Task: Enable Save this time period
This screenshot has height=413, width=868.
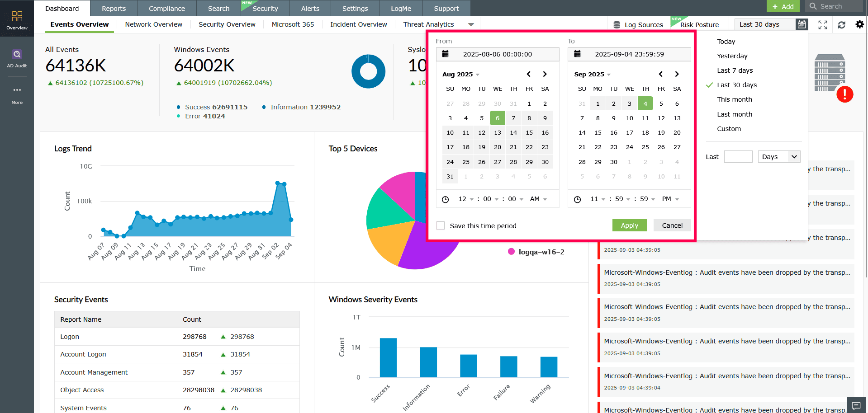Action: (x=440, y=225)
